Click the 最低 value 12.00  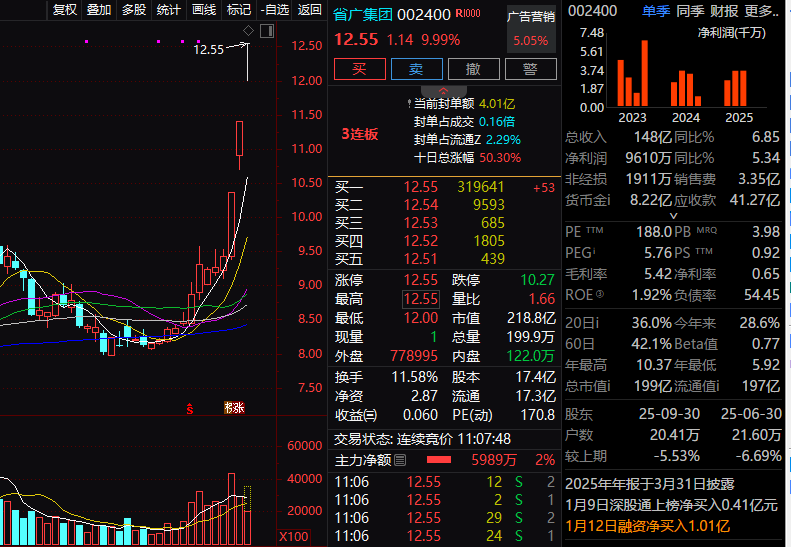(421, 318)
